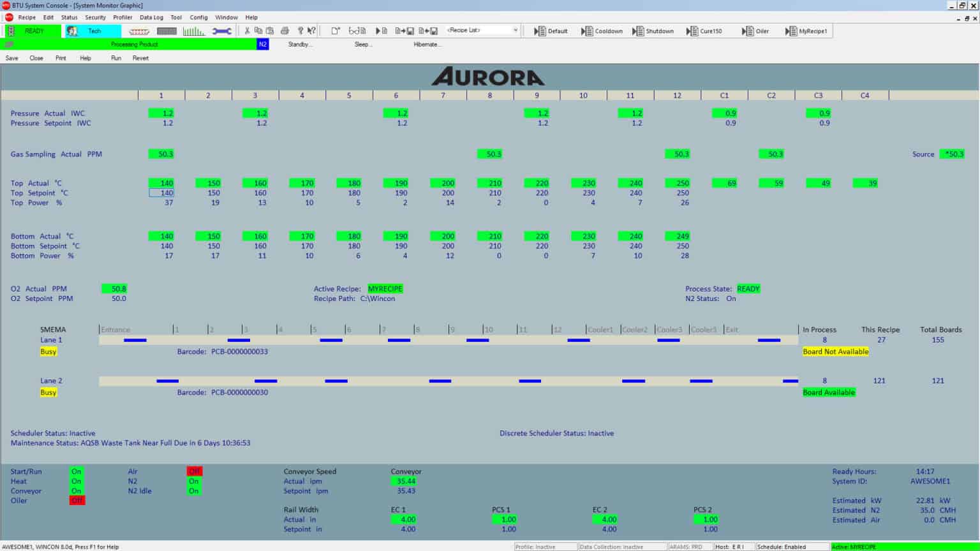The image size is (980, 551).
Task: Click the Standby... button
Action: point(299,45)
